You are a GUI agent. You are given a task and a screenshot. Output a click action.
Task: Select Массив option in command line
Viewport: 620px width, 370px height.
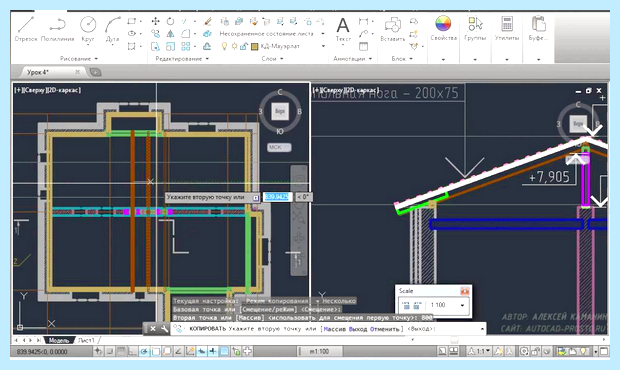click(x=335, y=329)
